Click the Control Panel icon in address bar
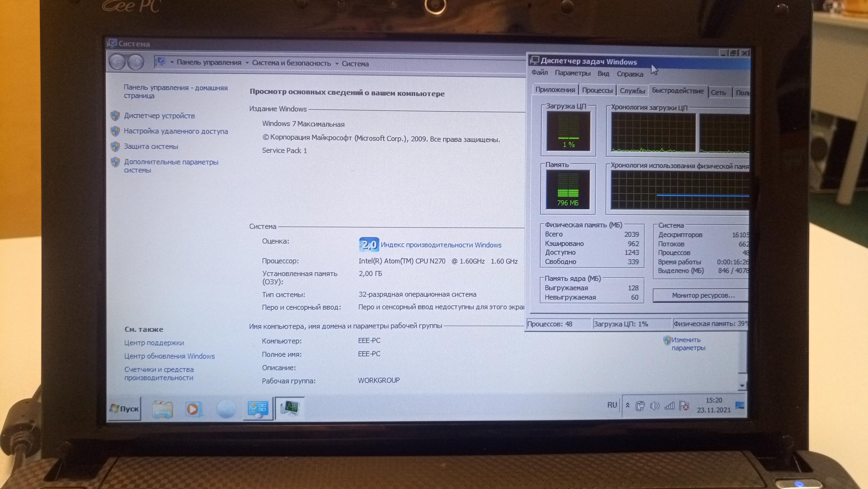The image size is (868, 489). [x=160, y=62]
